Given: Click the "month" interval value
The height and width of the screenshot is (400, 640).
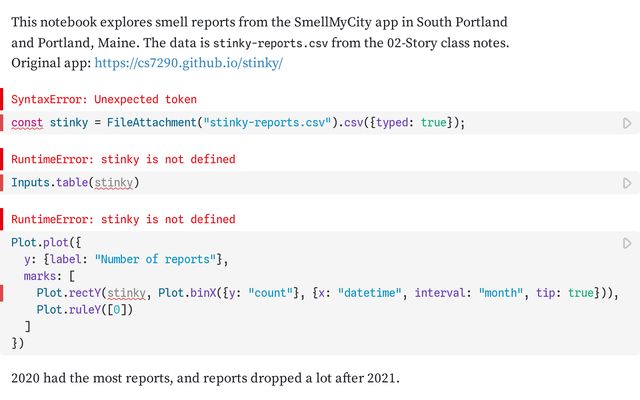Looking at the screenshot, I should (x=500, y=293).
